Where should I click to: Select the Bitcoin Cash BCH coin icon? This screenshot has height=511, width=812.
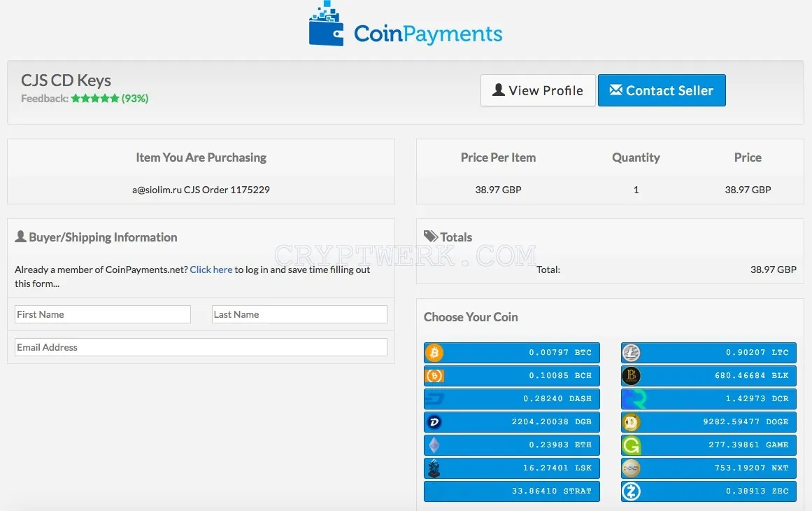click(434, 376)
